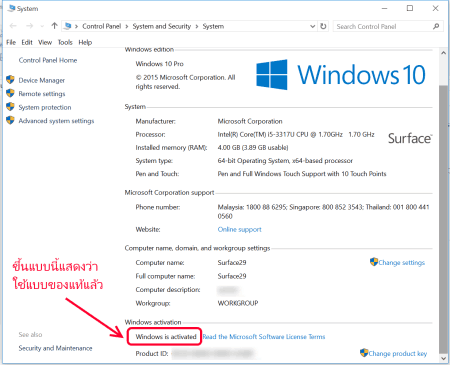Image resolution: width=450 pixels, height=365 pixels.
Task: Select the 'WORKGROUP' value
Action: click(238, 303)
